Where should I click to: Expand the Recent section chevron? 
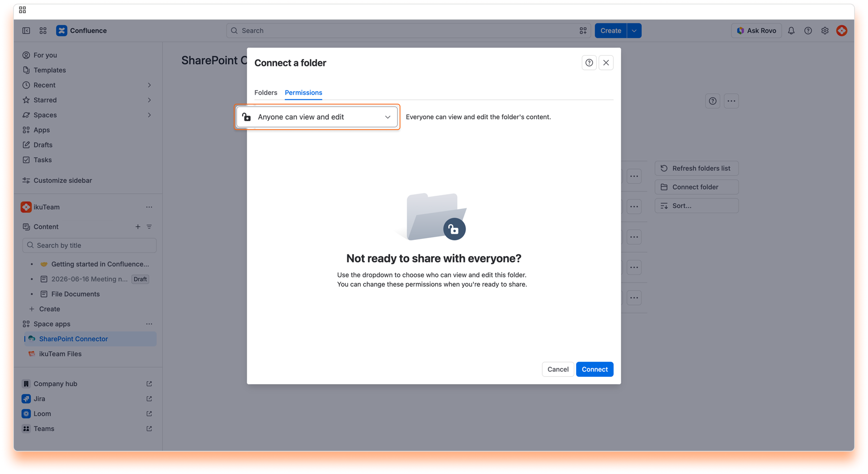click(149, 85)
